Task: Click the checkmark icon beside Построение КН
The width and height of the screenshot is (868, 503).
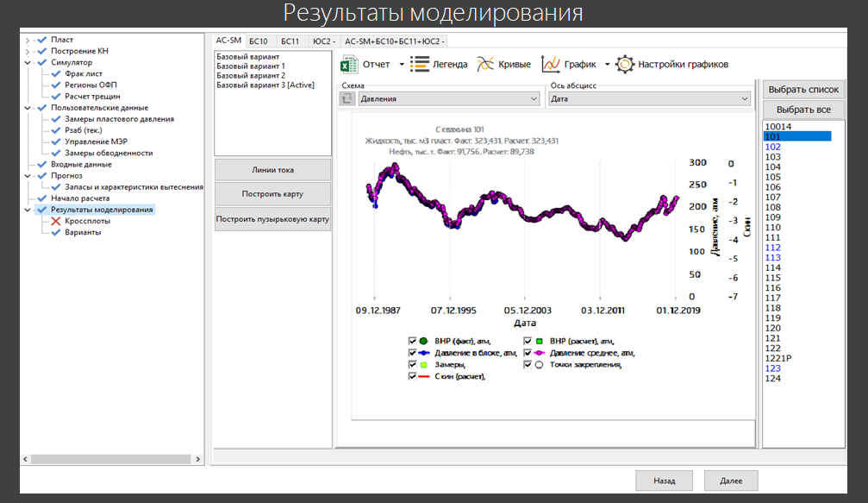Action: (41, 51)
